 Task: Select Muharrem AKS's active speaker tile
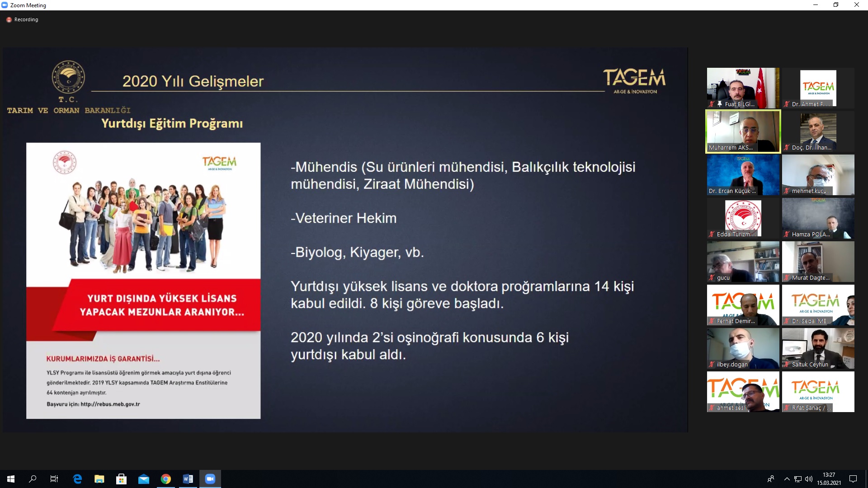click(x=743, y=131)
